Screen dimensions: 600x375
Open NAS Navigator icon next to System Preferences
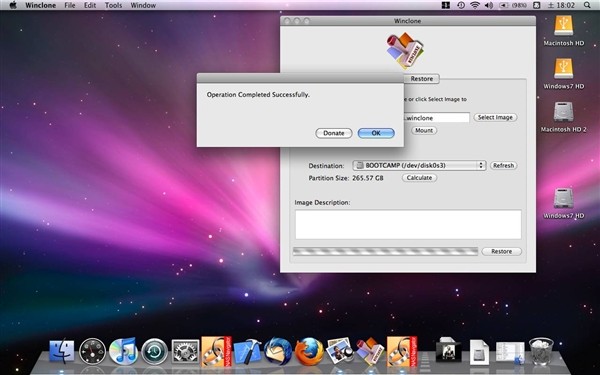(x=216, y=351)
